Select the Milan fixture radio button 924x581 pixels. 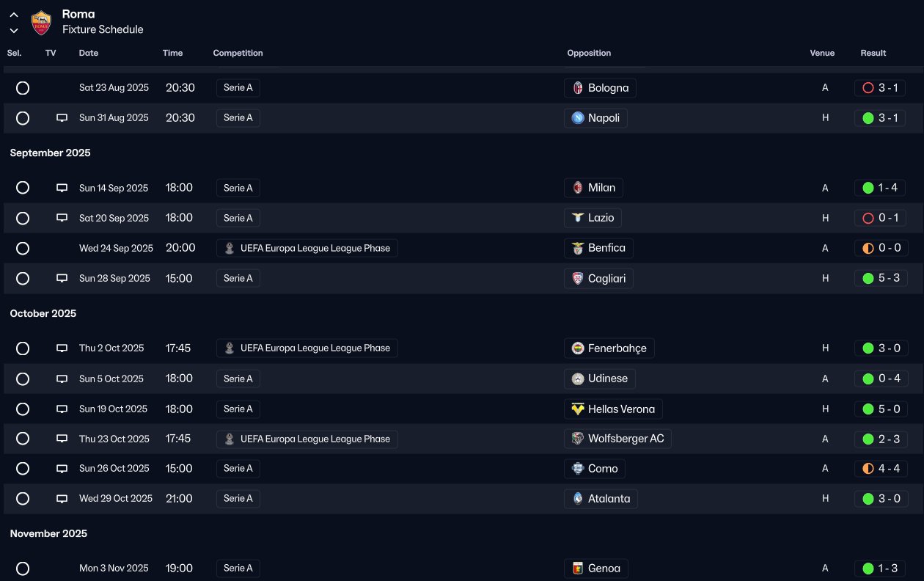(23, 188)
